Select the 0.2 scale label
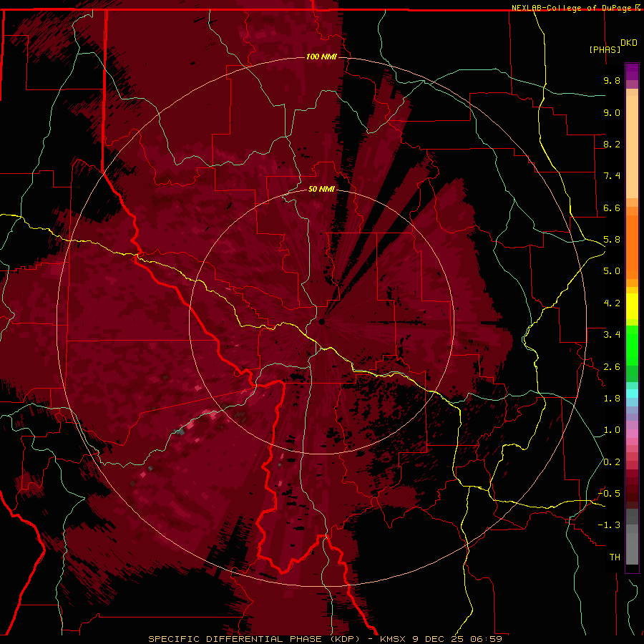The image size is (644, 644). point(612,462)
